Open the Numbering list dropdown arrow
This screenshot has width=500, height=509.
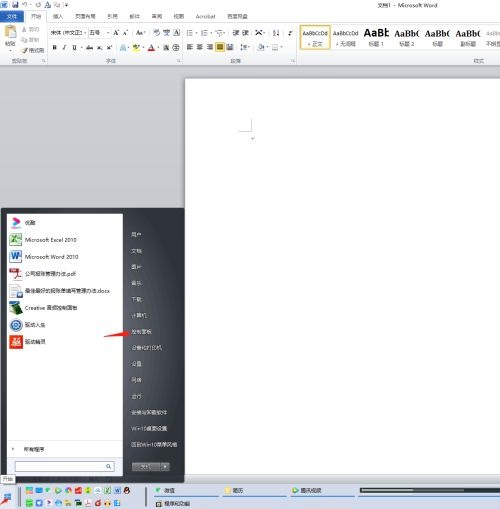[x=211, y=33]
